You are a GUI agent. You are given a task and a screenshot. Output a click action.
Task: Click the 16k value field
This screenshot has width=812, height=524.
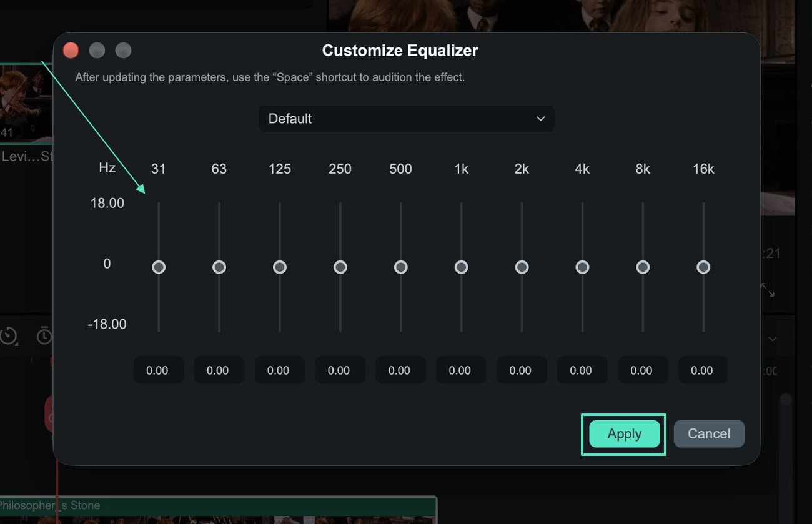[x=703, y=370]
